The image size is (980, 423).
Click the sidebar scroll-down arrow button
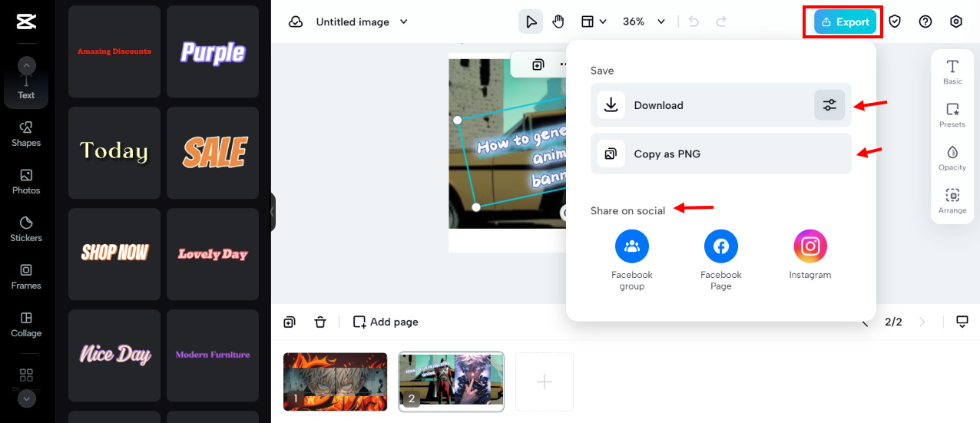click(27, 398)
